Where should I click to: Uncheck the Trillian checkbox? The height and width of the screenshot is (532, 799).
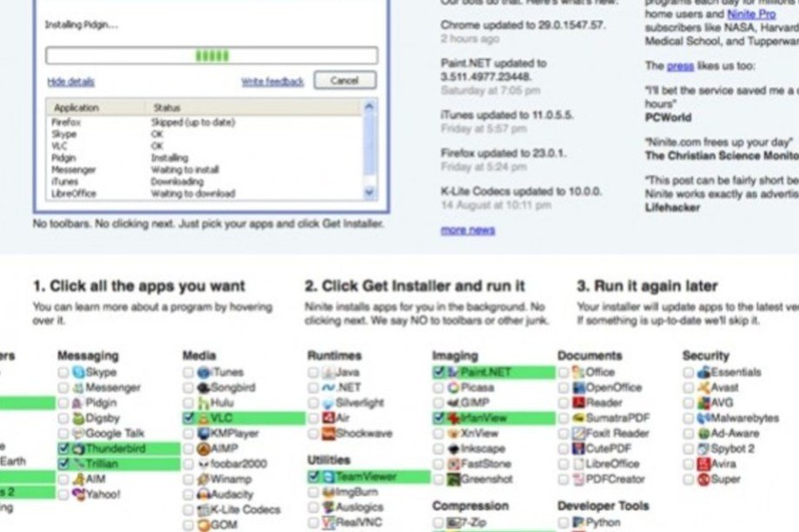[63, 464]
